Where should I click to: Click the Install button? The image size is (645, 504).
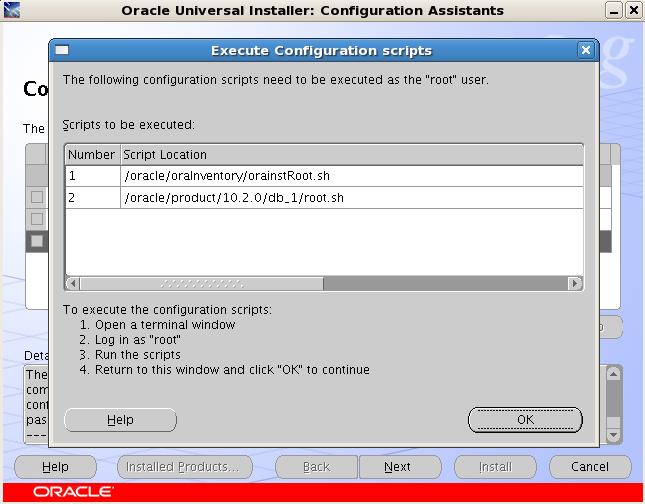click(x=495, y=467)
